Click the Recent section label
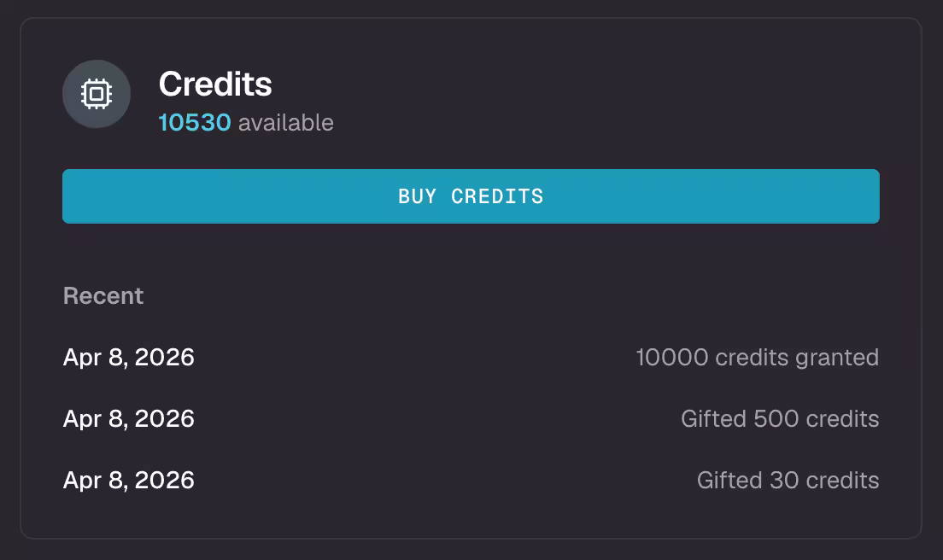 click(x=103, y=296)
